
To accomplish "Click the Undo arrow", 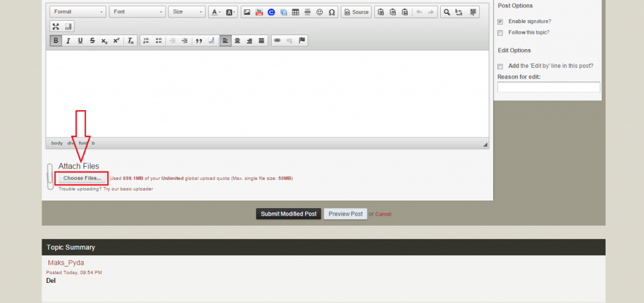I will (x=419, y=12).
